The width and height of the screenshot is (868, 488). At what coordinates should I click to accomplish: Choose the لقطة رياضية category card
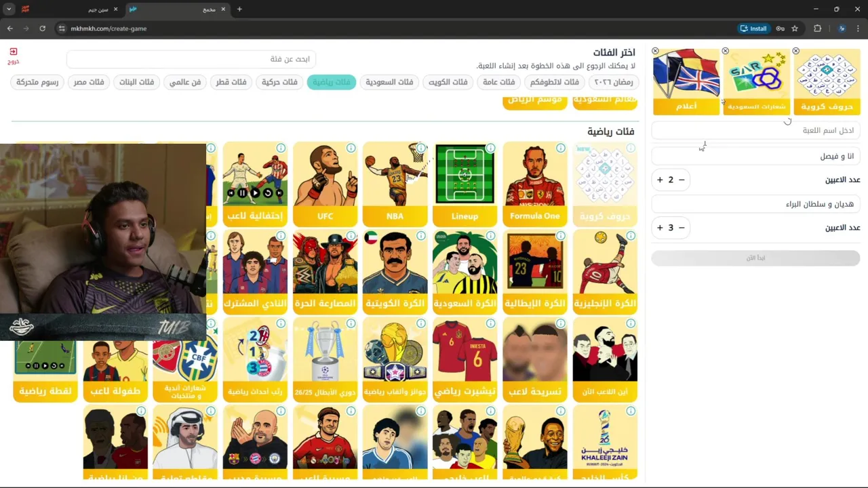[45, 371]
